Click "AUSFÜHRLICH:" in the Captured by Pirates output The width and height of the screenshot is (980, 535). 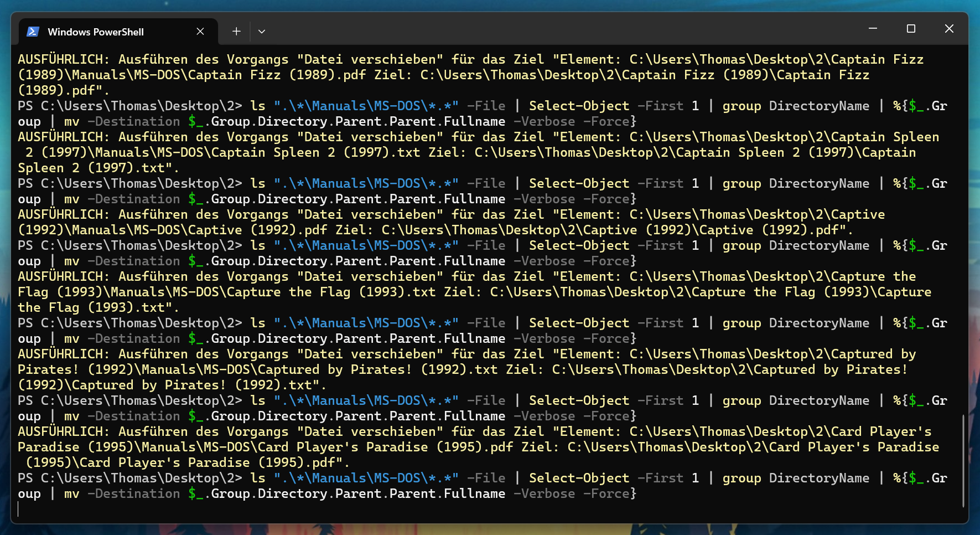(x=64, y=354)
